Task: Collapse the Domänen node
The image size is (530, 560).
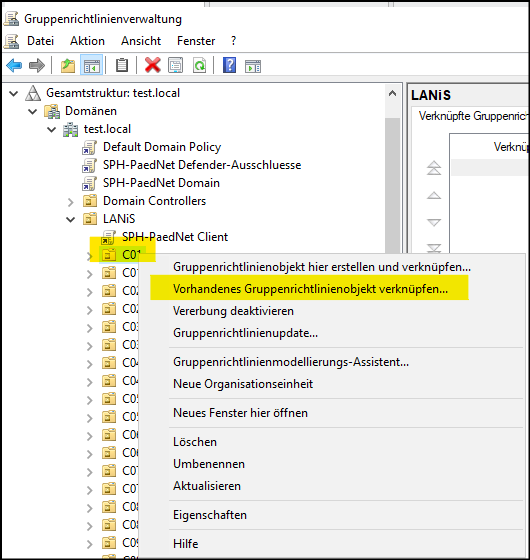Action: pyautogui.click(x=32, y=111)
